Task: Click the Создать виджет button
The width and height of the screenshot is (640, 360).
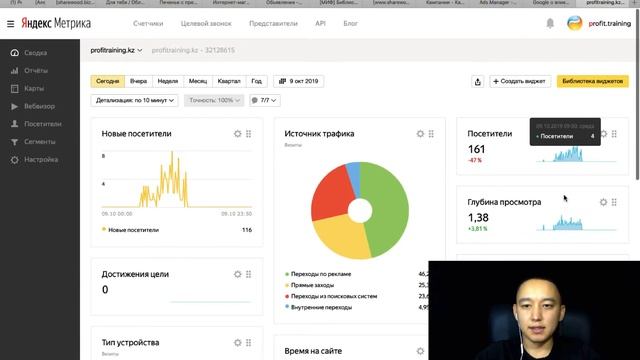Action: (x=520, y=81)
